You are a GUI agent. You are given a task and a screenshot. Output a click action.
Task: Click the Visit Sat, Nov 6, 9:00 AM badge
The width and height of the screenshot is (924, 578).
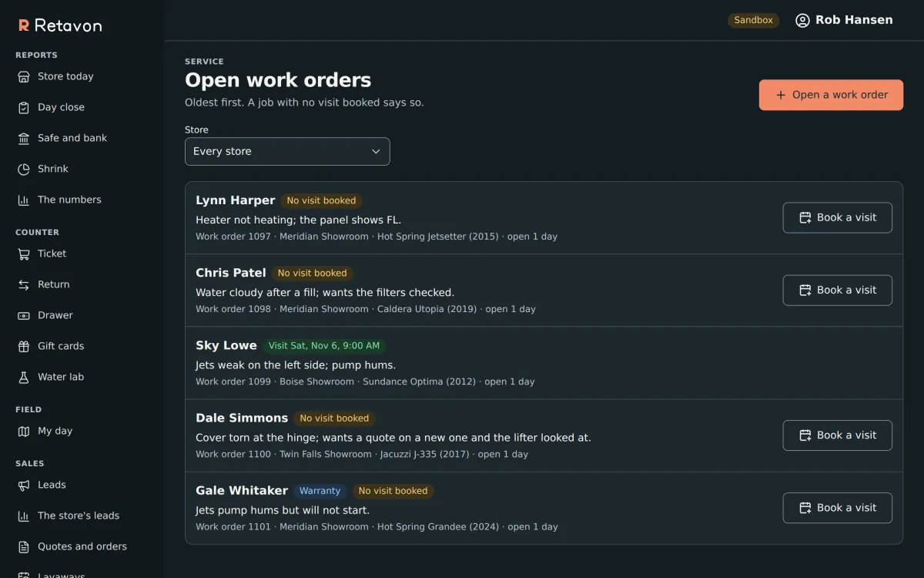(x=324, y=346)
